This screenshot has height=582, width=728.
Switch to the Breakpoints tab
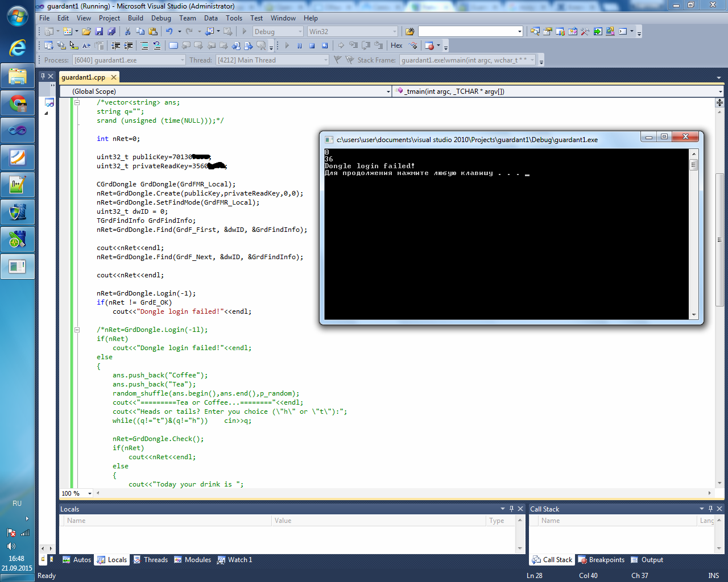(x=601, y=560)
